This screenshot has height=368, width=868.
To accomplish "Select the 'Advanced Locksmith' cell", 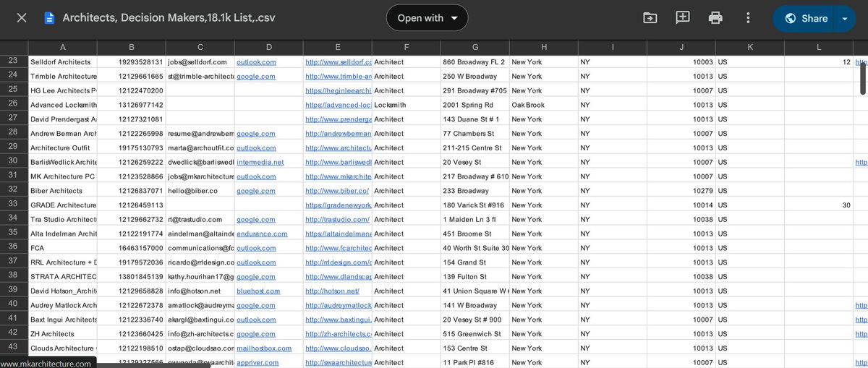I will coord(62,105).
